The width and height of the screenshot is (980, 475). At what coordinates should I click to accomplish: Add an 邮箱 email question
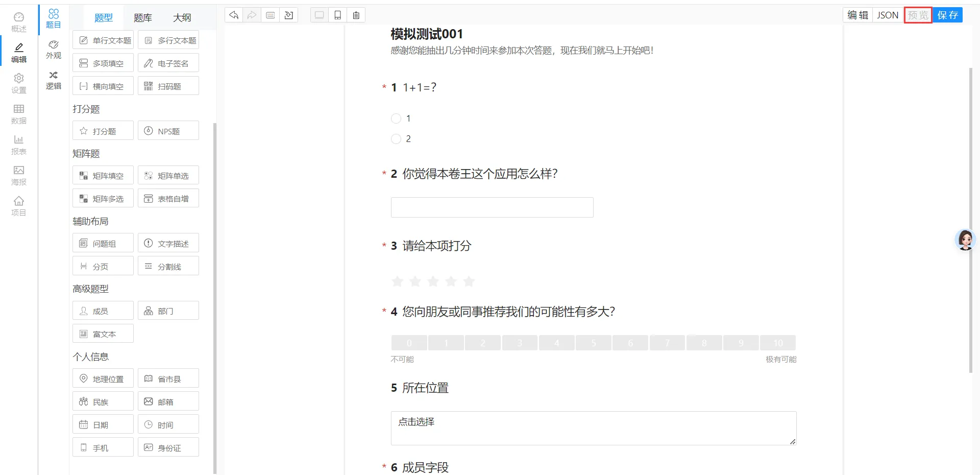point(168,402)
